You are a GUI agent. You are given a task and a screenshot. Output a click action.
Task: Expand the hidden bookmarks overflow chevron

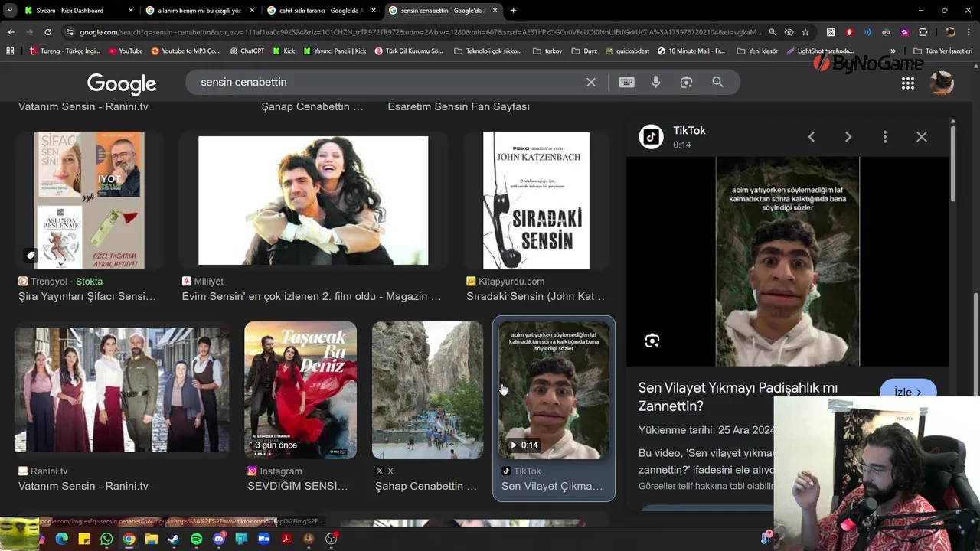(893, 51)
